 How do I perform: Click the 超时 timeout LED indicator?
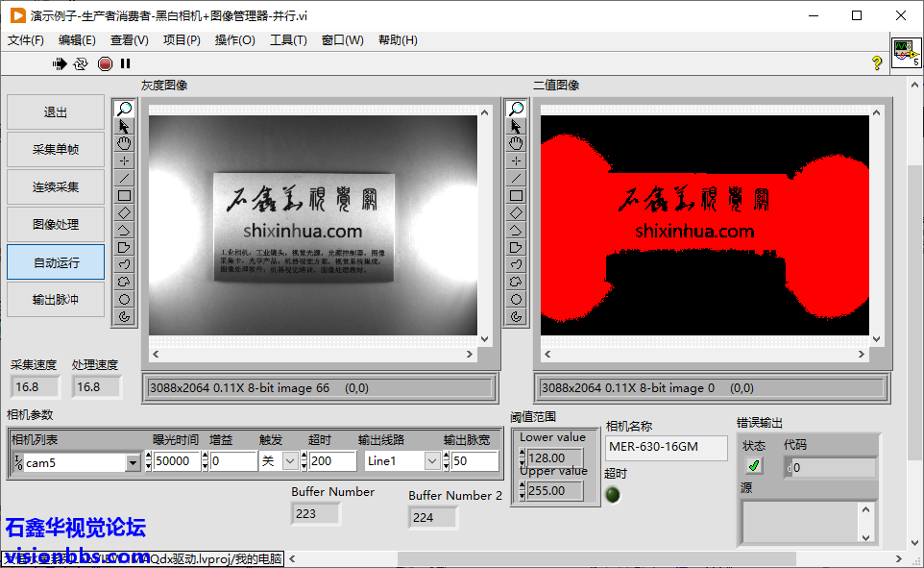(613, 495)
